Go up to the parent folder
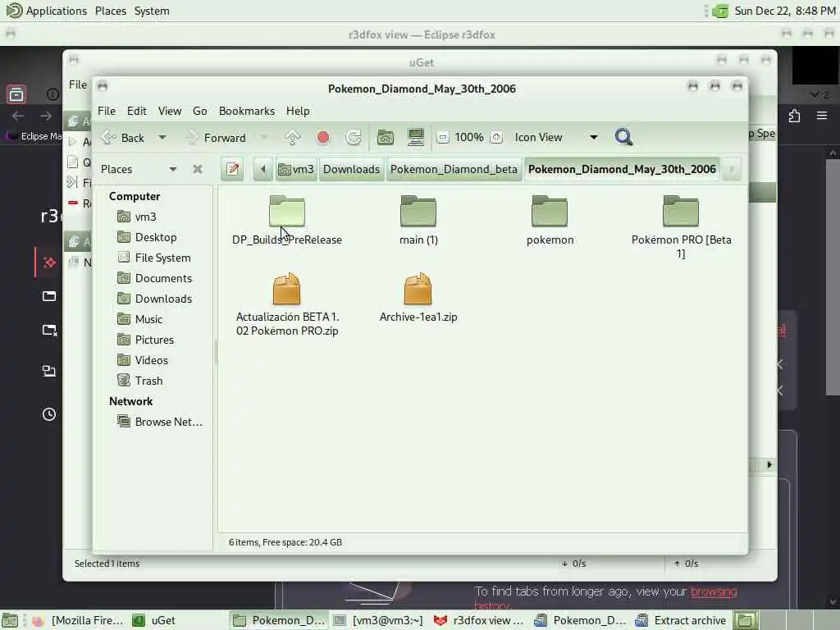Image resolution: width=840 pixels, height=630 pixels. pos(293,138)
